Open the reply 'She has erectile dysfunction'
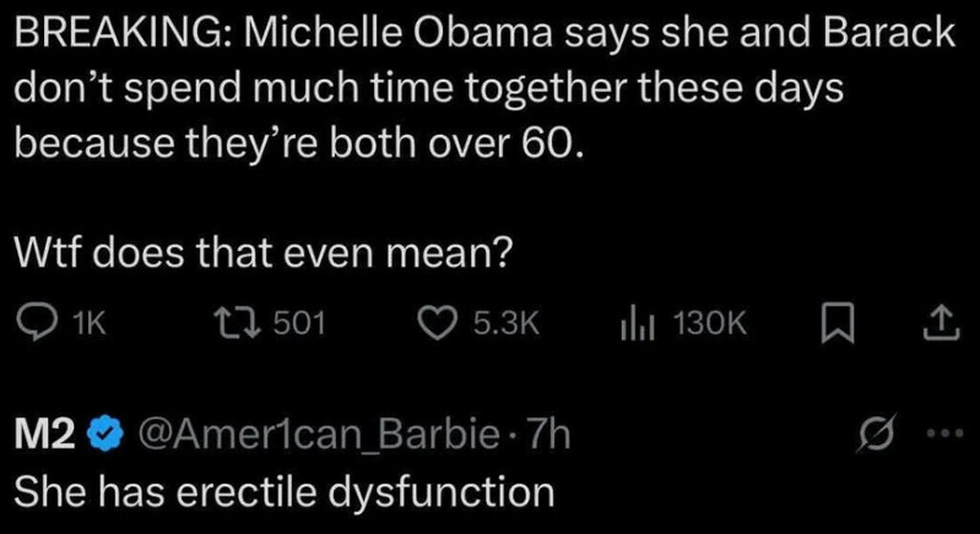Screen dimensions: 980x534 tap(284, 492)
